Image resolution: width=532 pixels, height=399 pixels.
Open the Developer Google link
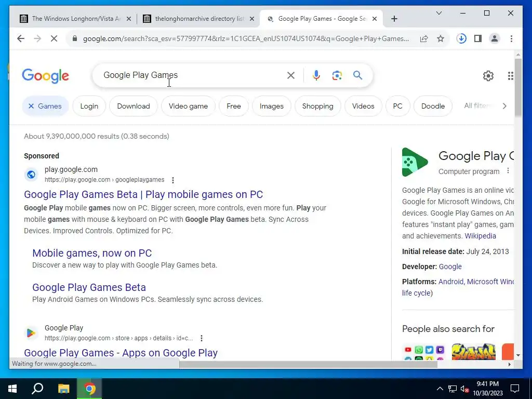pyautogui.click(x=450, y=267)
